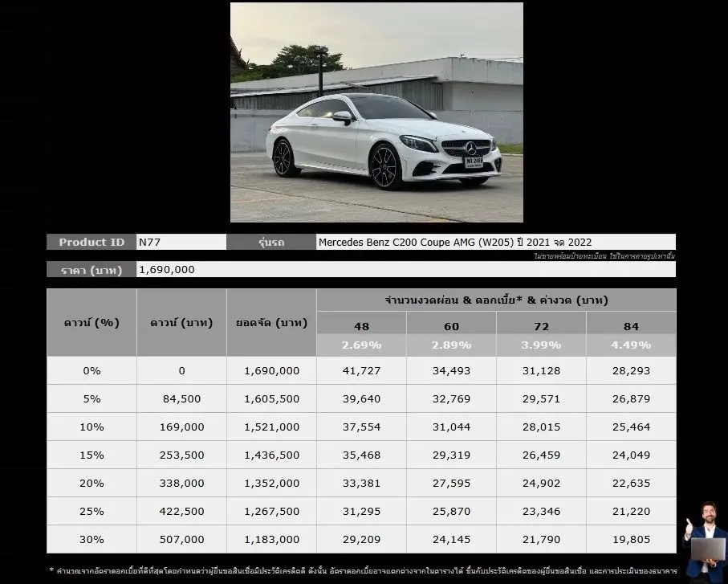Click the installment value "28,293"
Image resolution: width=728 pixels, height=584 pixels.
pos(631,371)
